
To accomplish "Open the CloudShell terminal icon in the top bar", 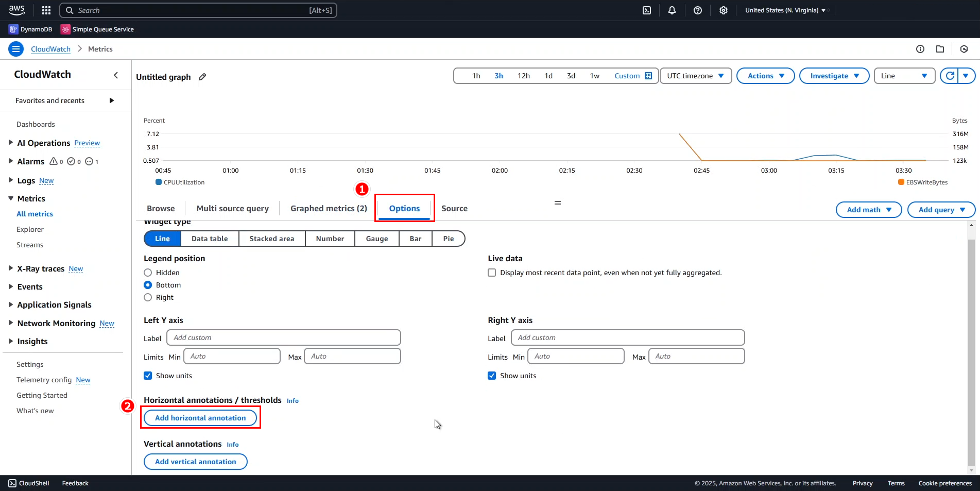I will point(647,10).
